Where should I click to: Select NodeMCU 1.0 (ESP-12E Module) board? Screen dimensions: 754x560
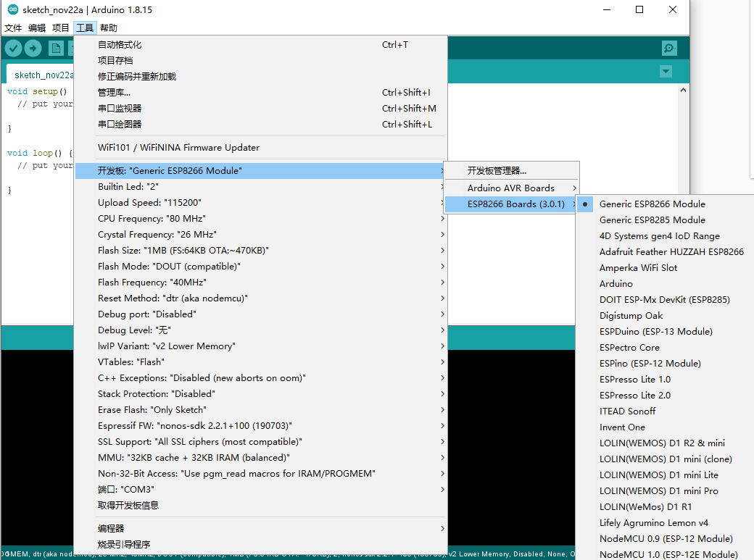pos(665,554)
